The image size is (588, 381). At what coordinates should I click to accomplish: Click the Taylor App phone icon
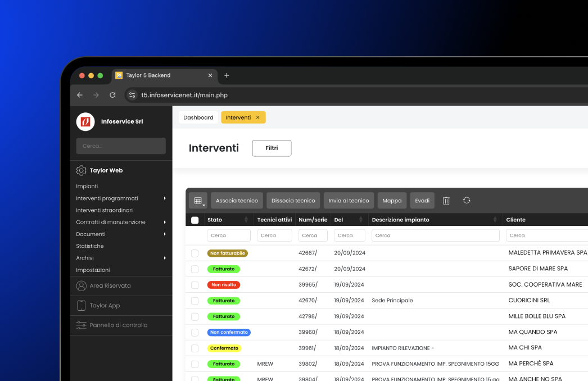click(x=81, y=306)
